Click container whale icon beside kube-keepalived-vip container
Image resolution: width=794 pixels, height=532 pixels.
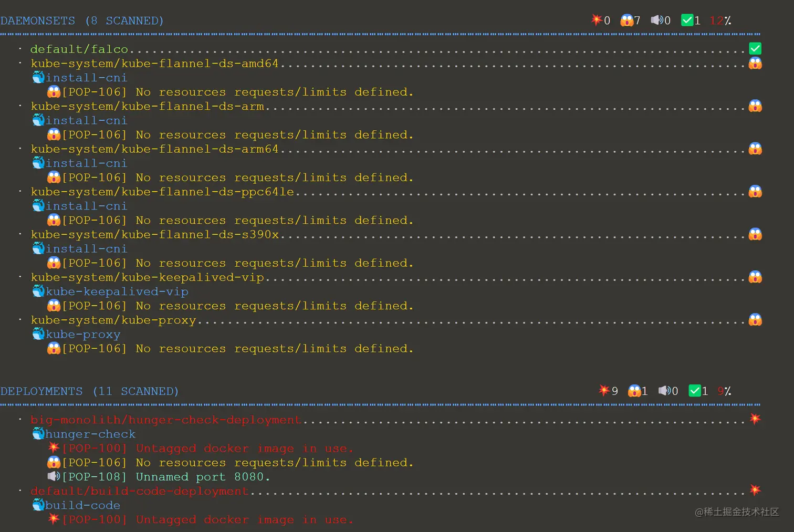(38, 291)
